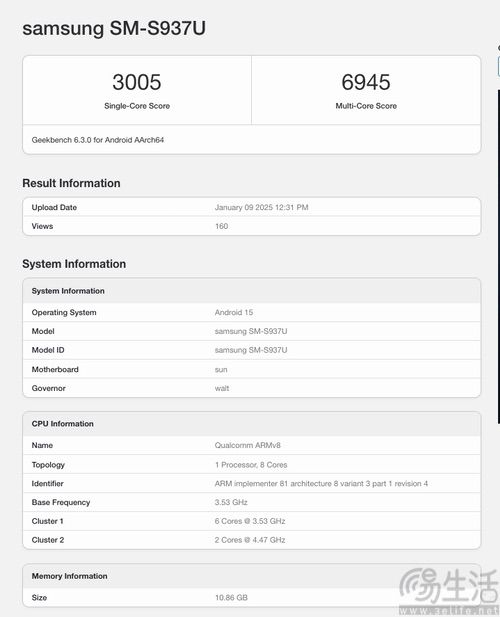
Task: Click the watermark logo icon at bottom corner
Action: (418, 586)
